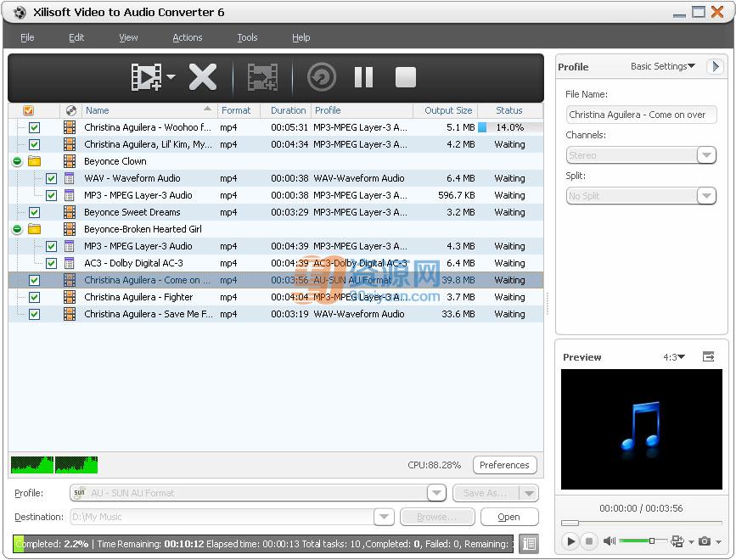Image resolution: width=736 pixels, height=560 pixels.
Task: Sort list by Output Size column header
Action: (447, 110)
